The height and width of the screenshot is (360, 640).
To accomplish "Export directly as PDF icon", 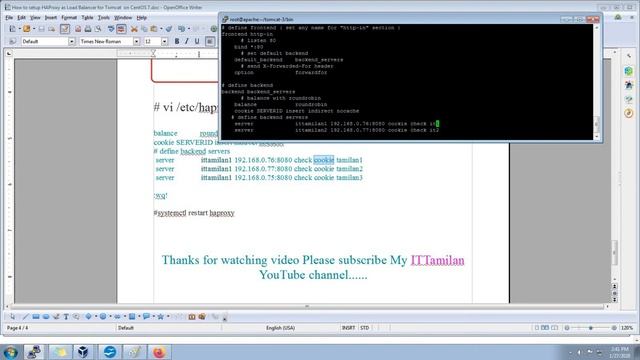I will pyautogui.click(x=78, y=29).
